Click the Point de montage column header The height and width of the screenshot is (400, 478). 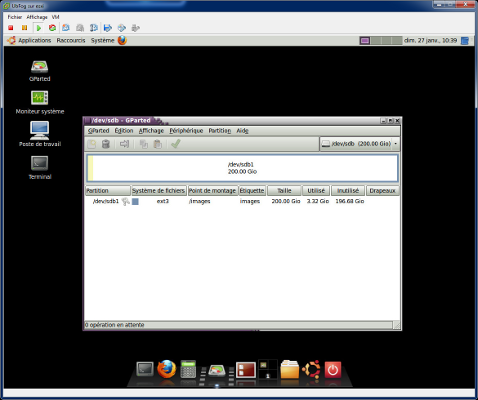point(213,191)
